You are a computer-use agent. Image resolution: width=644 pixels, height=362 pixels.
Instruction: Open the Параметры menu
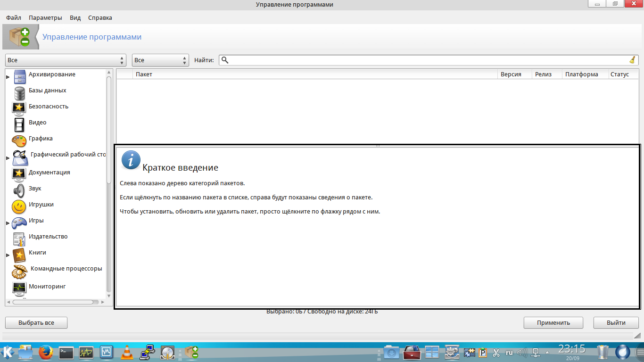(x=45, y=18)
